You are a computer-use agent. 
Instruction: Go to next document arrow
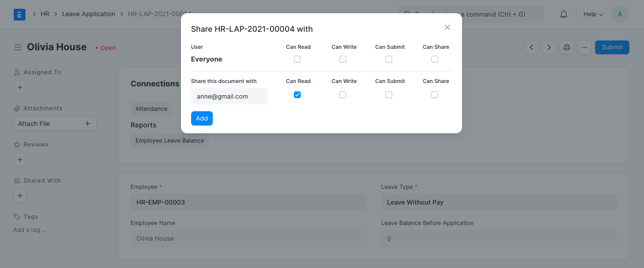[x=549, y=47]
